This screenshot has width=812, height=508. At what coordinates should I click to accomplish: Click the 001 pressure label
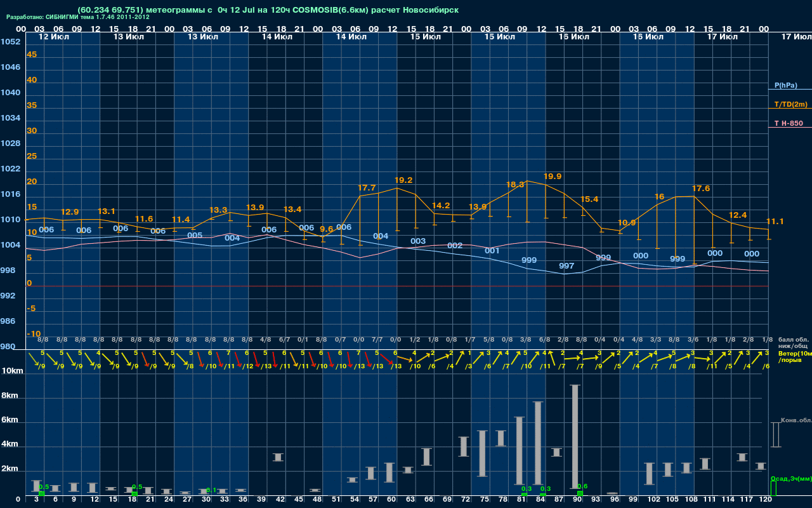tap(492, 251)
